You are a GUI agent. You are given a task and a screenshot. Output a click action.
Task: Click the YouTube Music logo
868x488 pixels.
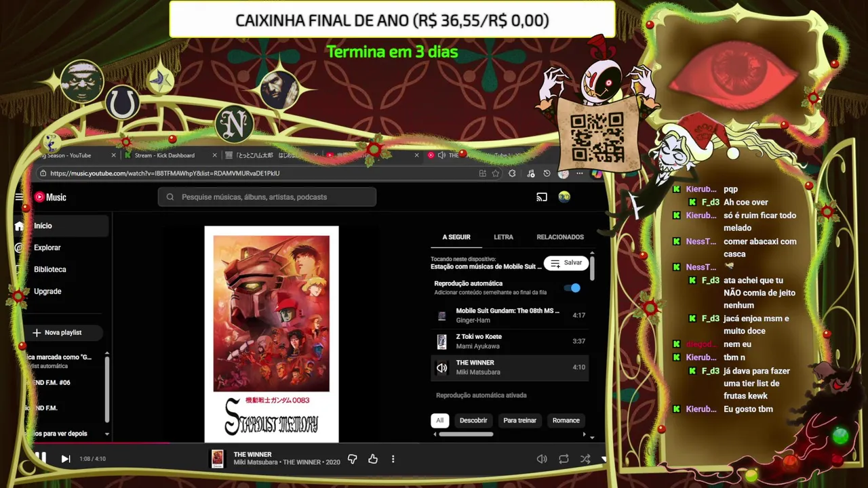click(x=51, y=197)
